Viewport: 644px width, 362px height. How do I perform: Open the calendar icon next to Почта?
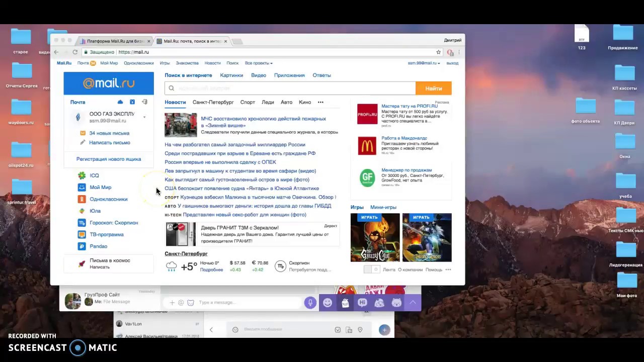coord(132,102)
